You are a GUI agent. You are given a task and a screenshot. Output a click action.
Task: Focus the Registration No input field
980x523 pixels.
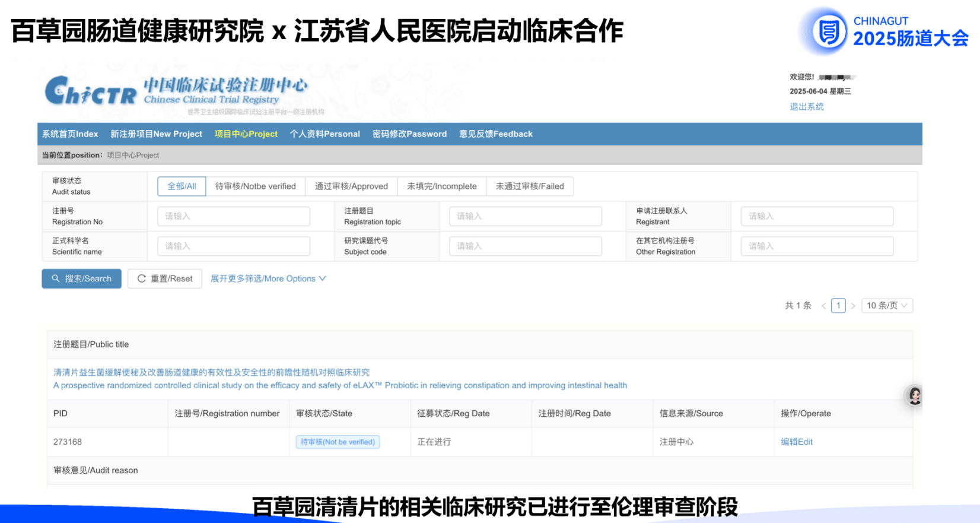pyautogui.click(x=234, y=216)
